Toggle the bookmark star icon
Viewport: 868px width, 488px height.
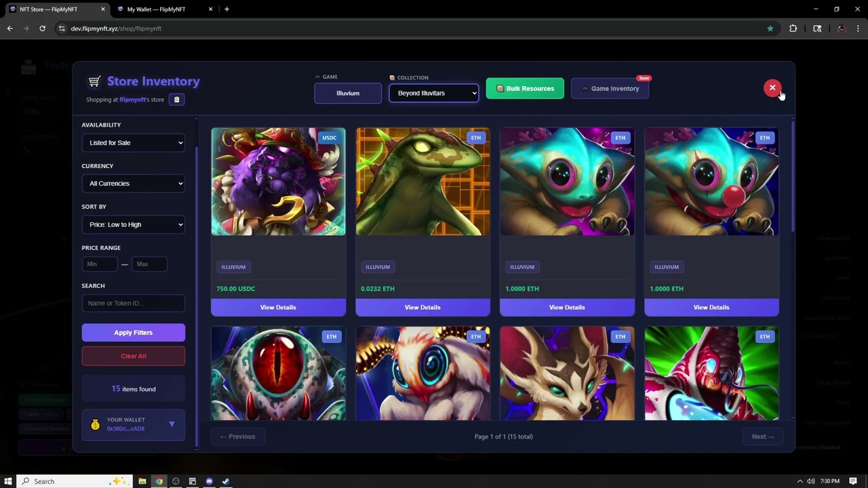[770, 28]
